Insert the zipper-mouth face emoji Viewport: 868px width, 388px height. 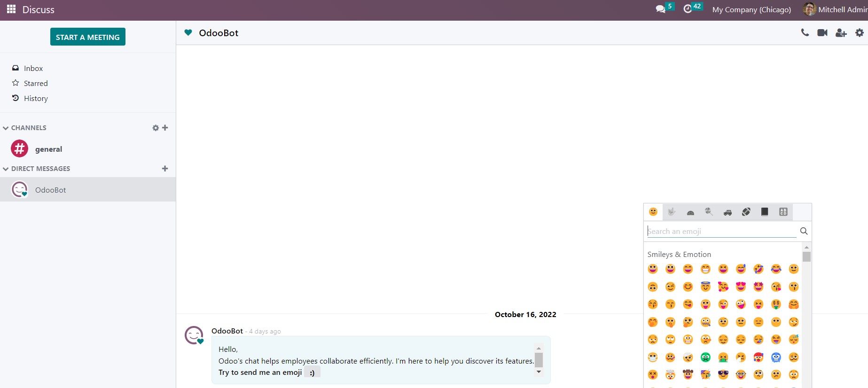tap(706, 322)
